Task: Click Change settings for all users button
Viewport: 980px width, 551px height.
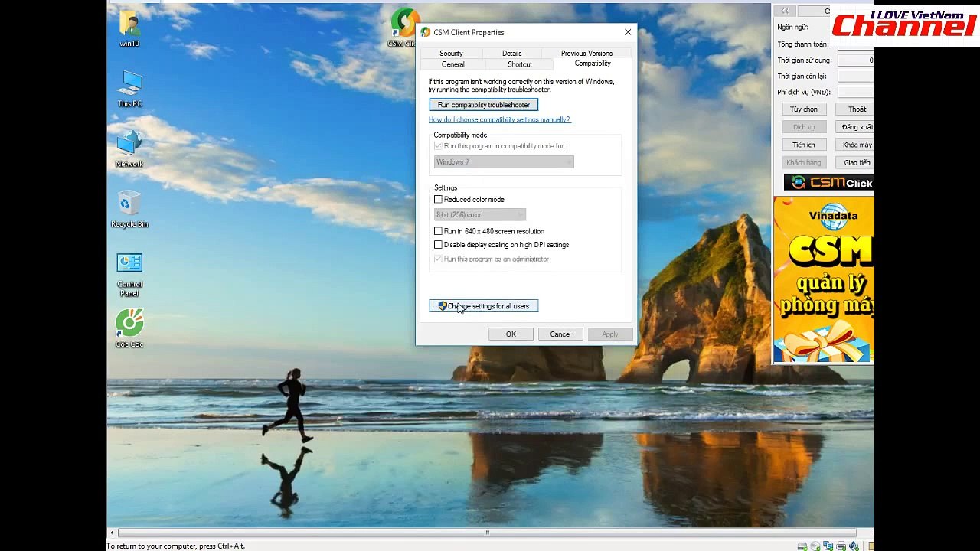Action: [484, 306]
